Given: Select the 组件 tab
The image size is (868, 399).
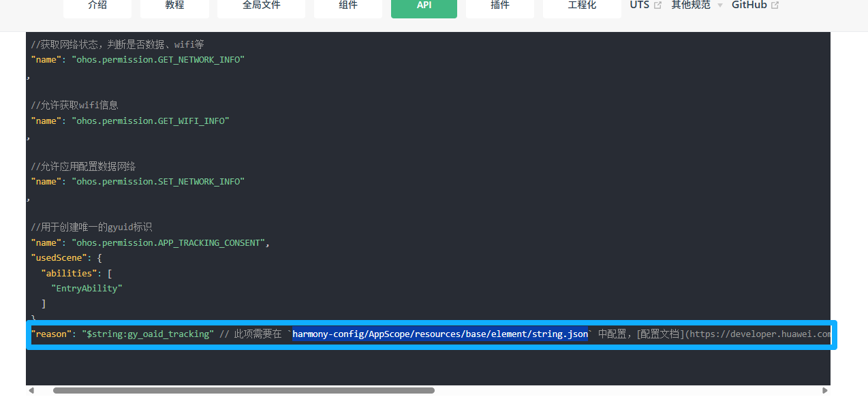Looking at the screenshot, I should 348,7.
